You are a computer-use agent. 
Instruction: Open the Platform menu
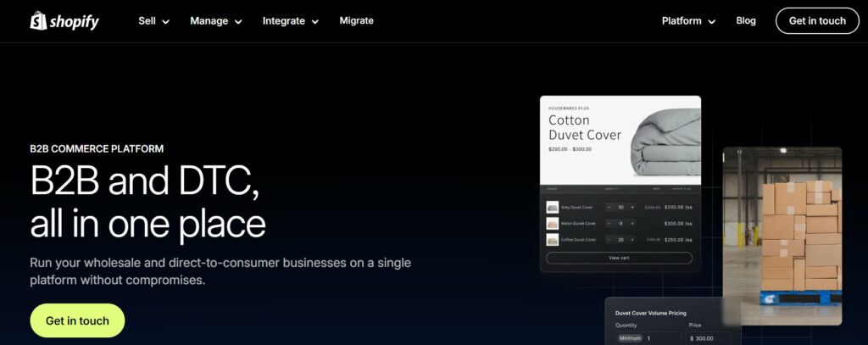pyautogui.click(x=688, y=21)
